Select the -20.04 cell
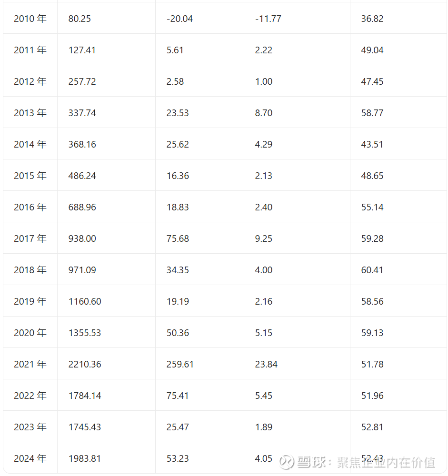 (179, 19)
